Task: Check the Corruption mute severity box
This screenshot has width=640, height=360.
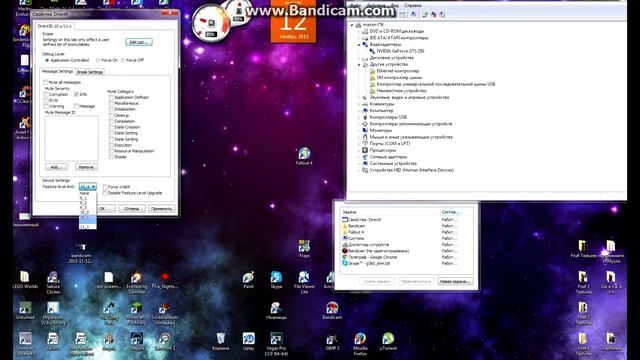Action: [47, 94]
